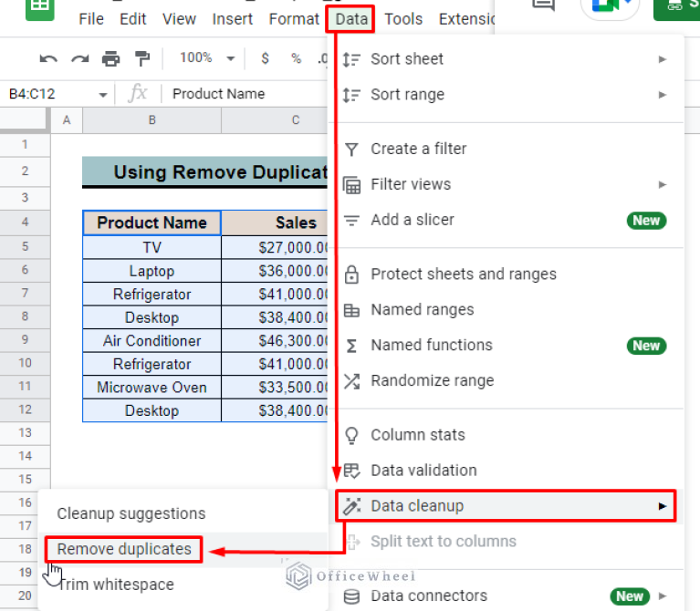Click the Product Name header cell
This screenshot has width=700, height=611.
(151, 223)
